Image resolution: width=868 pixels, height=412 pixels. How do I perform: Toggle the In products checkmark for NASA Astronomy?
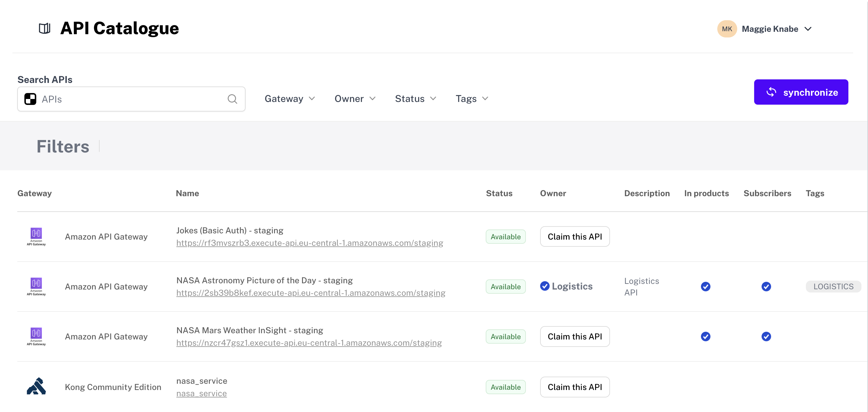click(706, 286)
